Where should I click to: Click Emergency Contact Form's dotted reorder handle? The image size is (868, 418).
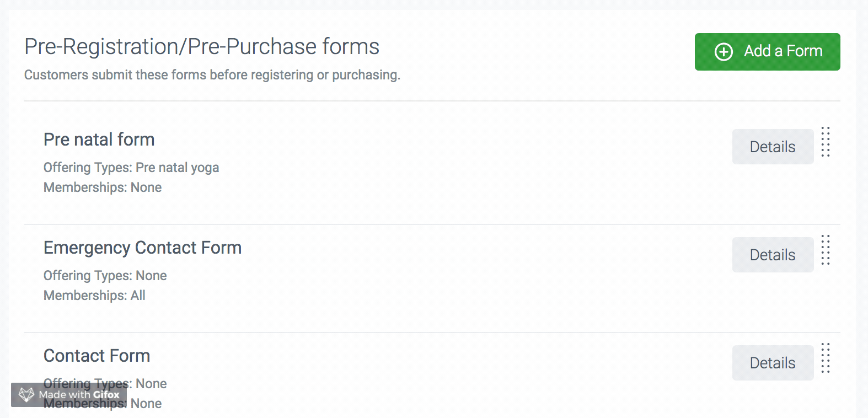825,250
